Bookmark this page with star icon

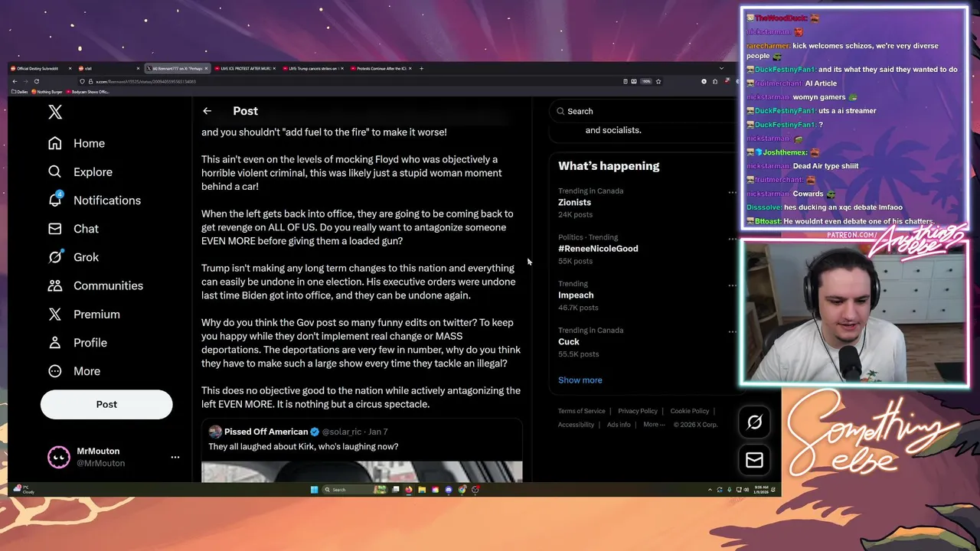[658, 81]
